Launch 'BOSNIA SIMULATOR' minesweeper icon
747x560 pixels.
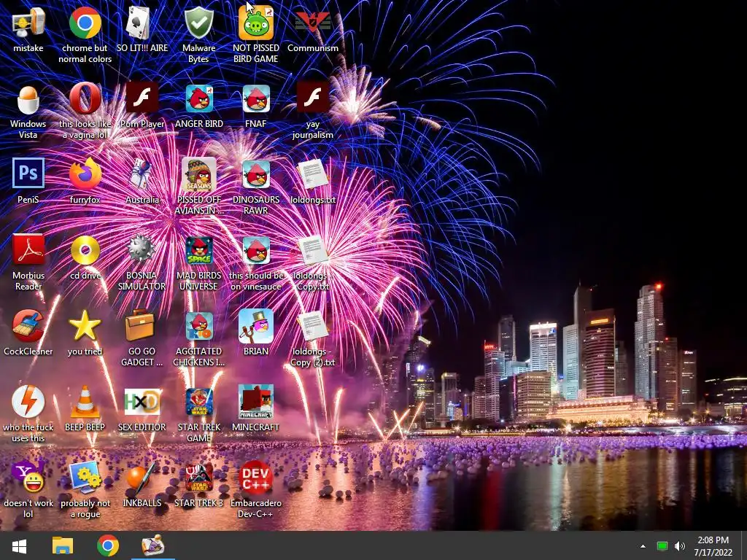(142, 250)
